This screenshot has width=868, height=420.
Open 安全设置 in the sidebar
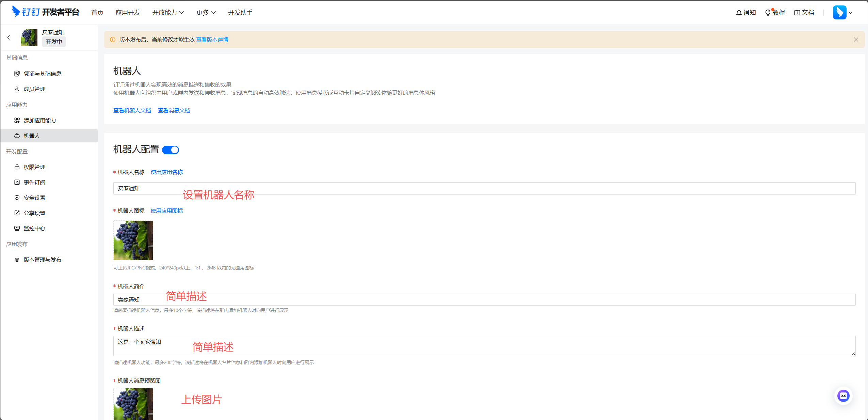click(49, 198)
